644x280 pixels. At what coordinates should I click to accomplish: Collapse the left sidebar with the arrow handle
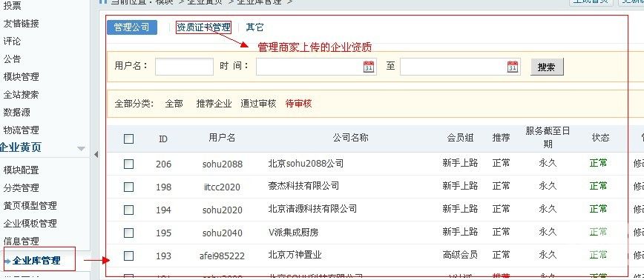96,155
